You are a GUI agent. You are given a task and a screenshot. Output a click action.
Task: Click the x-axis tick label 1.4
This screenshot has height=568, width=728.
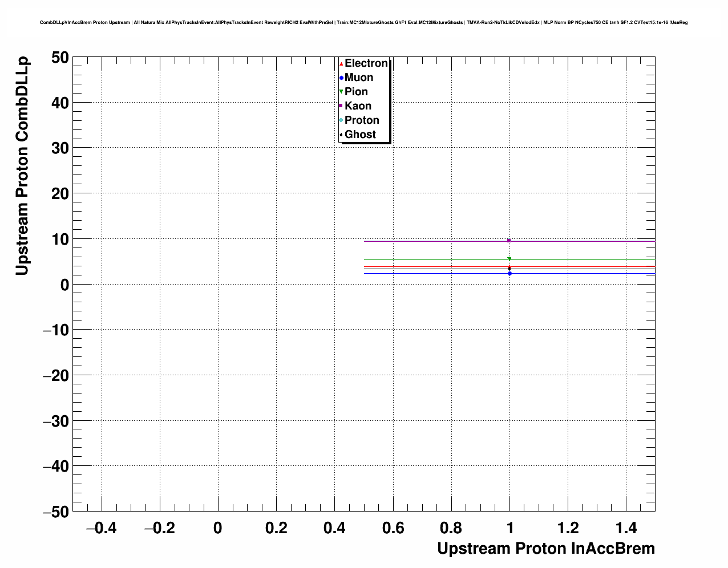(626, 528)
